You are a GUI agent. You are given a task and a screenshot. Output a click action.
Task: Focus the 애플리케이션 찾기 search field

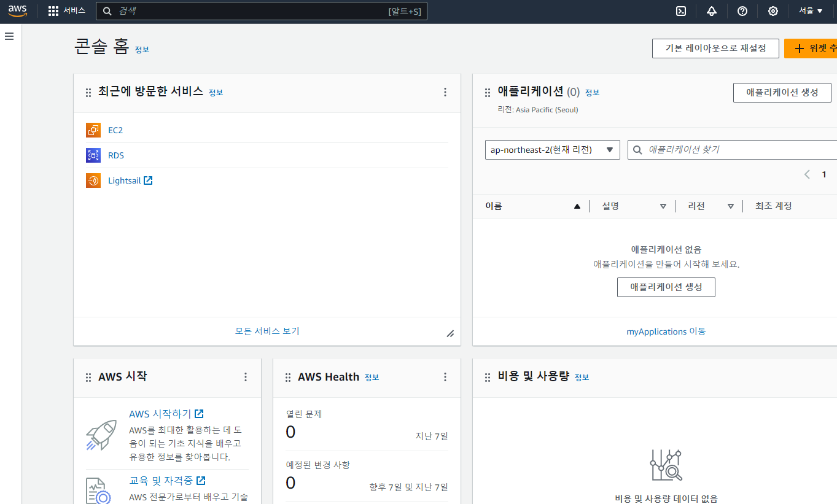tap(733, 150)
